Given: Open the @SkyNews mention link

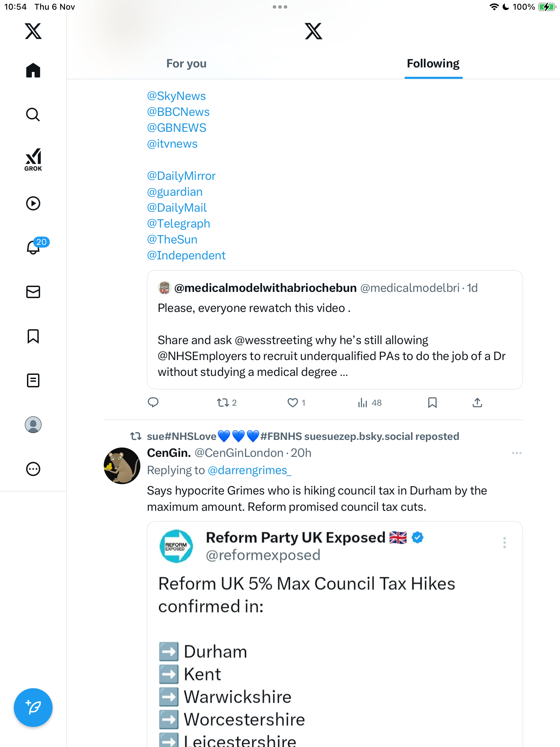Looking at the screenshot, I should pos(176,96).
